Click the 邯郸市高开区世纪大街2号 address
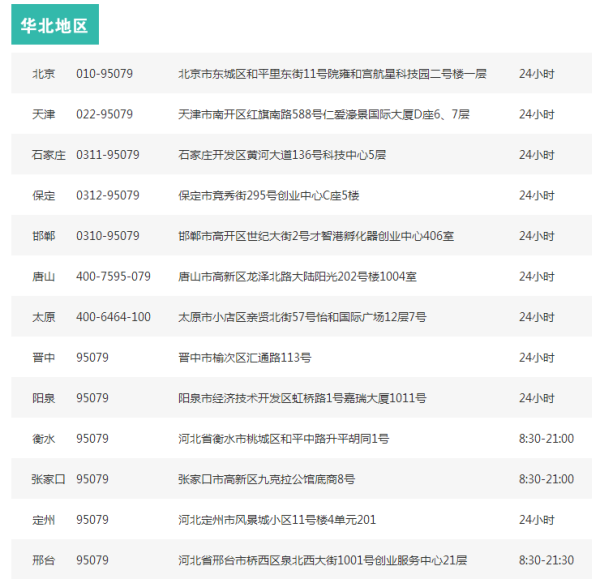The image size is (600, 579). tap(316, 236)
